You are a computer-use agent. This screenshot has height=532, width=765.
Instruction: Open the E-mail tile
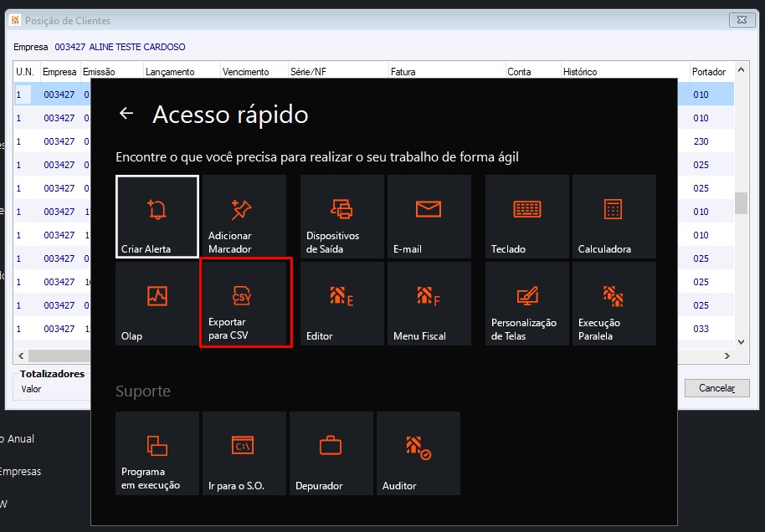429,217
